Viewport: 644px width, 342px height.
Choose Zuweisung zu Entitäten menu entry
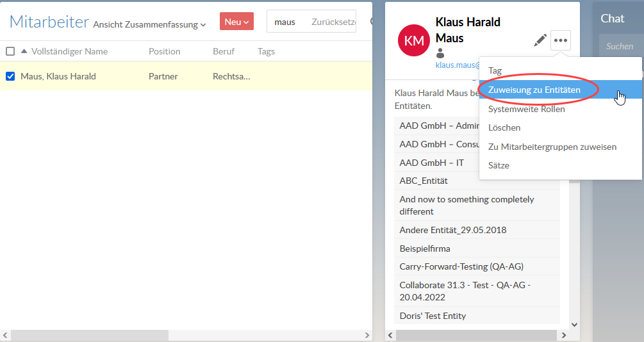tap(560, 90)
